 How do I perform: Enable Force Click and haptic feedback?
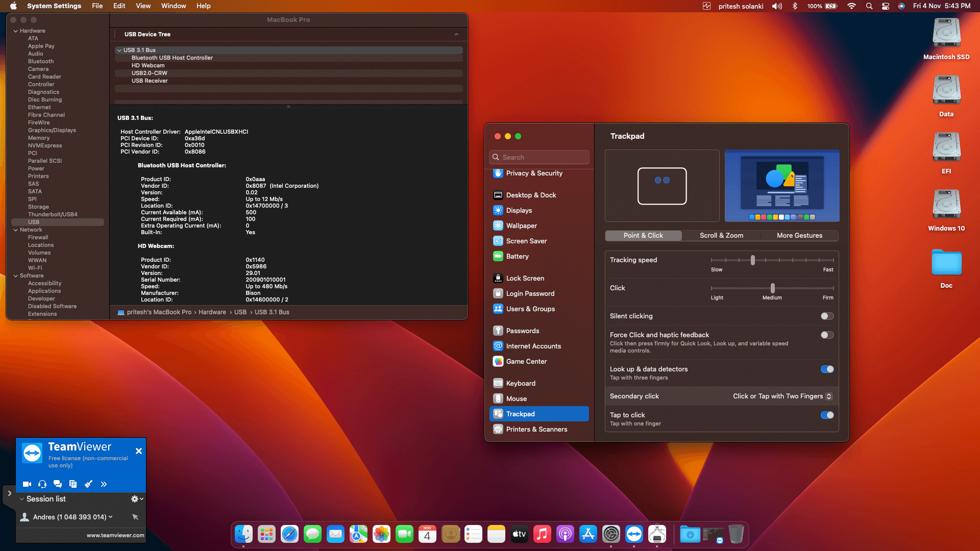pyautogui.click(x=826, y=335)
